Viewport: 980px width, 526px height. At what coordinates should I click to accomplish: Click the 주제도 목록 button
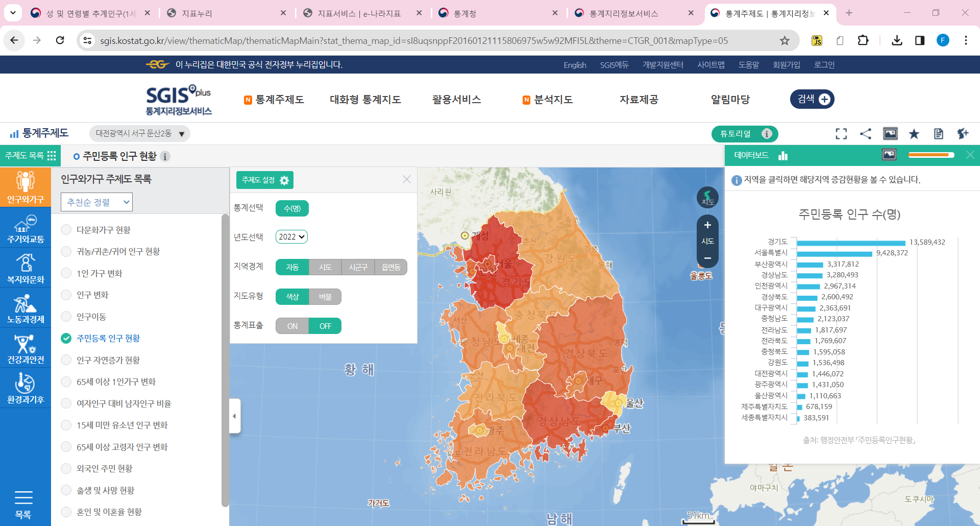point(30,155)
